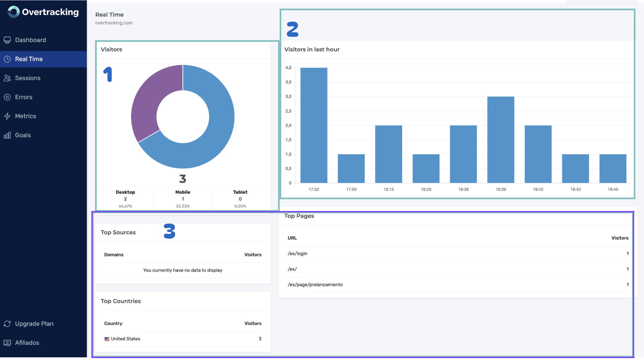Click the Dashboard monitor icon
The height and width of the screenshot is (360, 644).
(7, 40)
